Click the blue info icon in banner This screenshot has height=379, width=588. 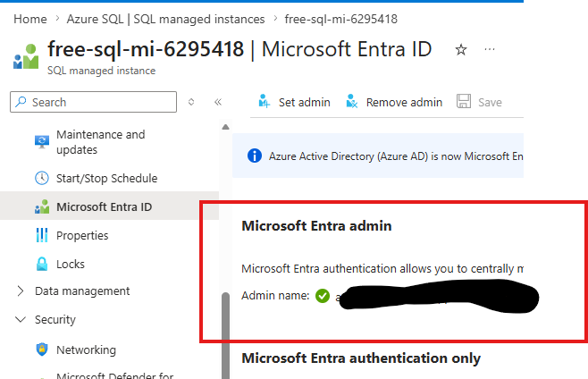pos(255,156)
